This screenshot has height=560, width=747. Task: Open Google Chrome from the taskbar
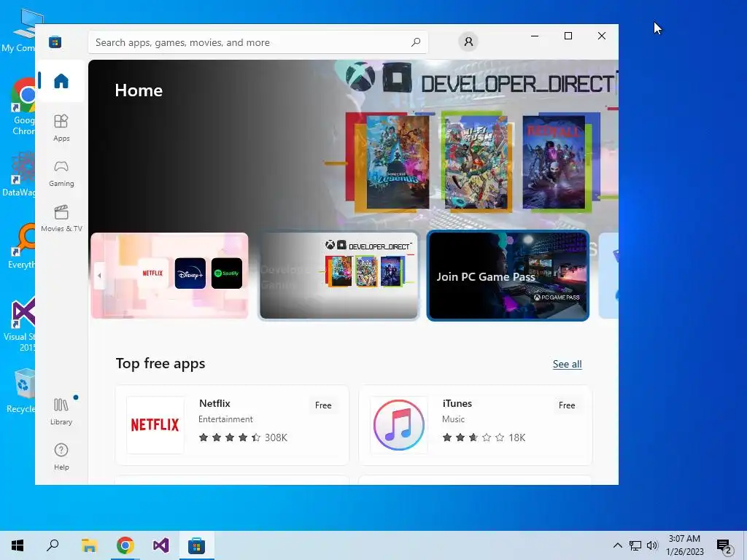pos(125,545)
